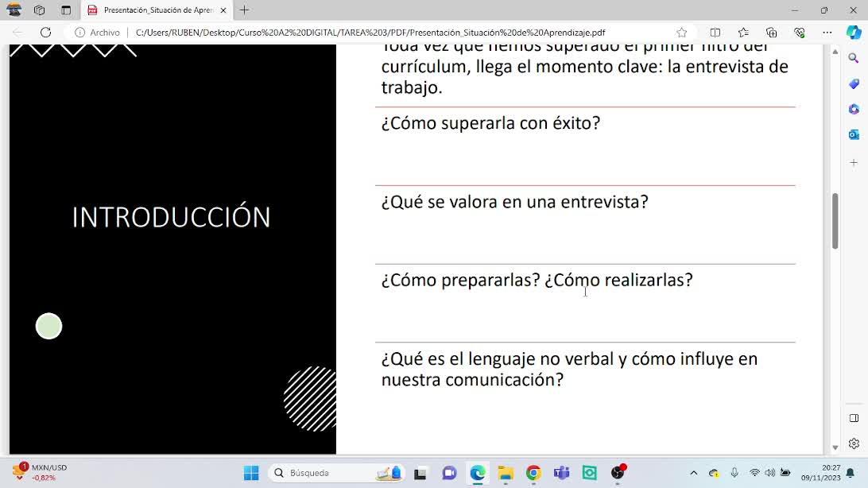
Task: Open the dark round app with red badge
Action: click(x=618, y=472)
